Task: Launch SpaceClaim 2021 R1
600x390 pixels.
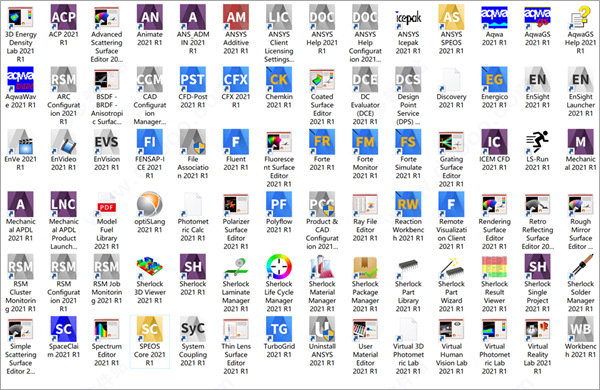Action: 64,329
